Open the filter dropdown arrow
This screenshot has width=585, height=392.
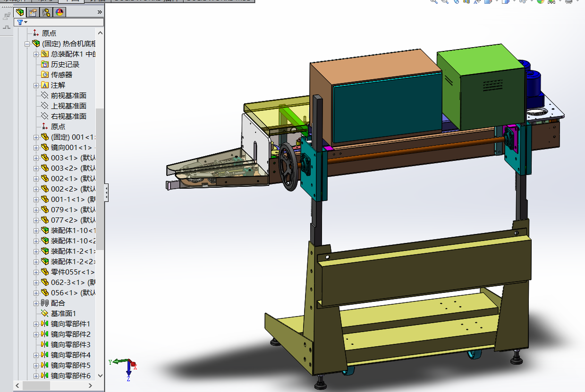click(x=25, y=22)
